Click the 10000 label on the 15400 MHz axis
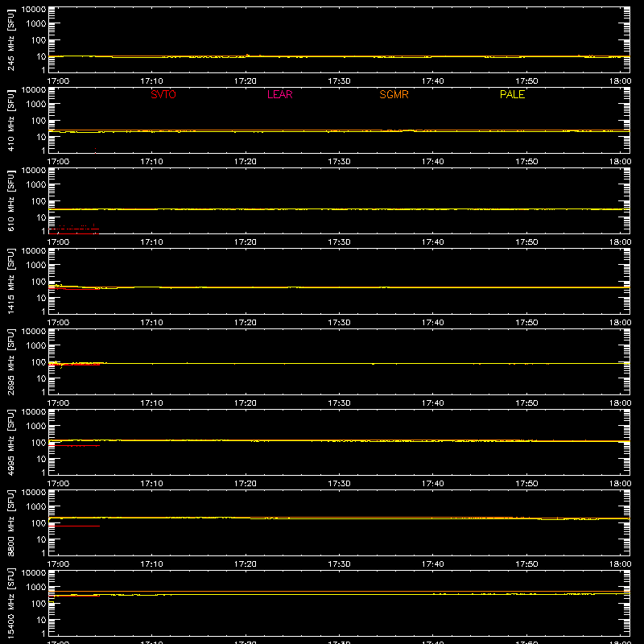 tap(34, 573)
